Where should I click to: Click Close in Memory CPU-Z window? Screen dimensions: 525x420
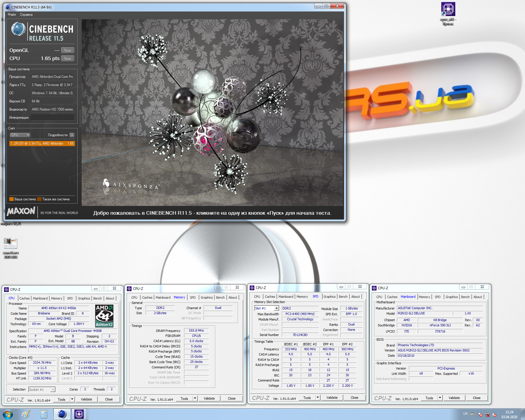(232, 398)
